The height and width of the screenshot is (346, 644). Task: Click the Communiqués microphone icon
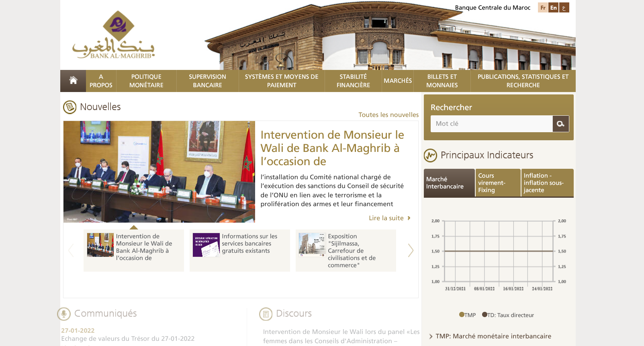point(64,314)
